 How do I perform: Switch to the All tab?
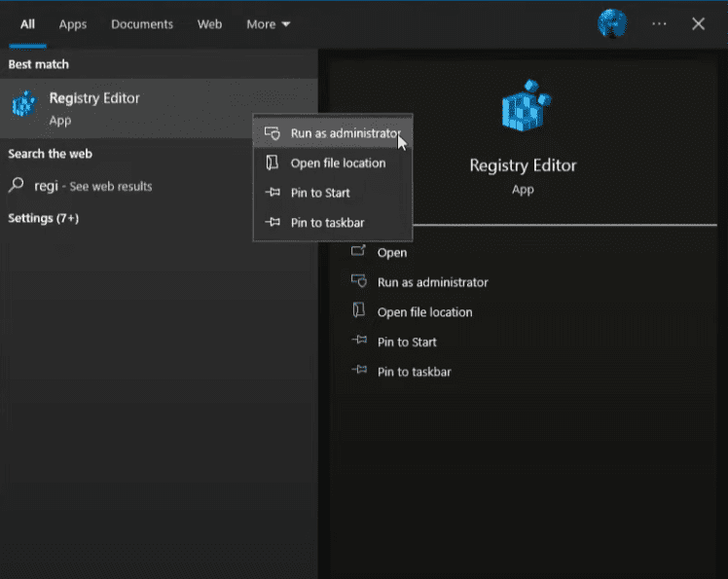point(27,24)
